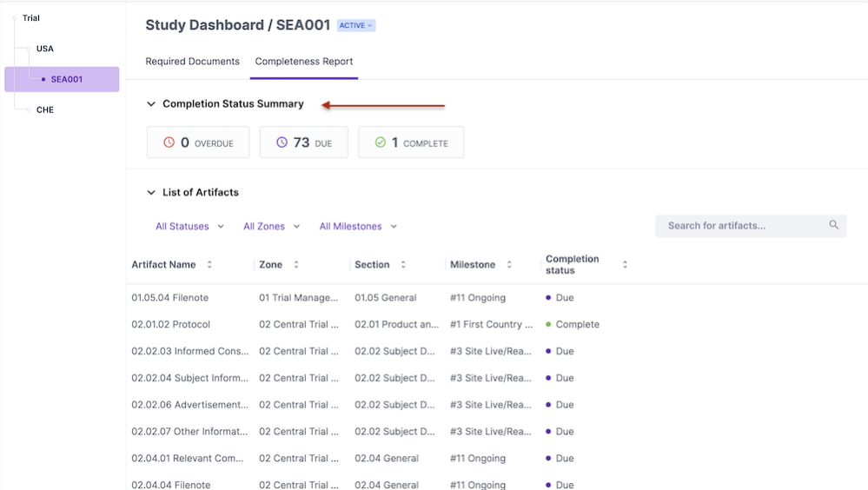The image size is (868, 490).
Task: Open 02.04.01 Relevant Com... artifact
Action: 187,459
